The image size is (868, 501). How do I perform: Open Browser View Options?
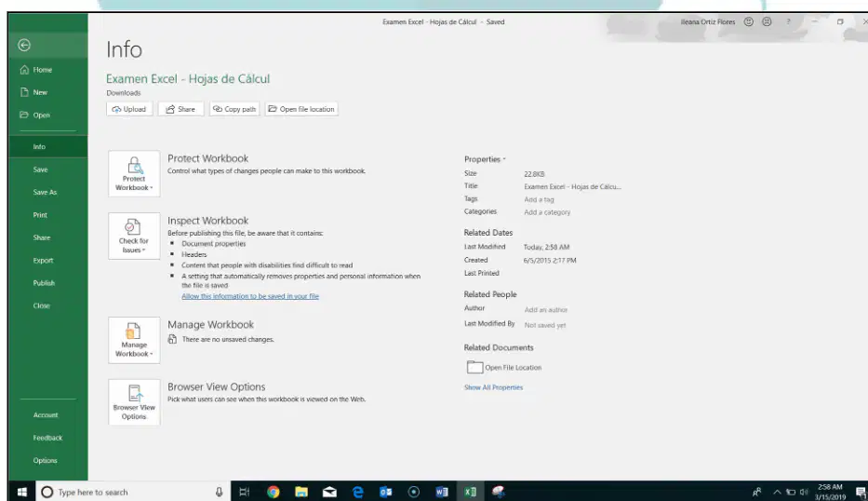(x=134, y=402)
